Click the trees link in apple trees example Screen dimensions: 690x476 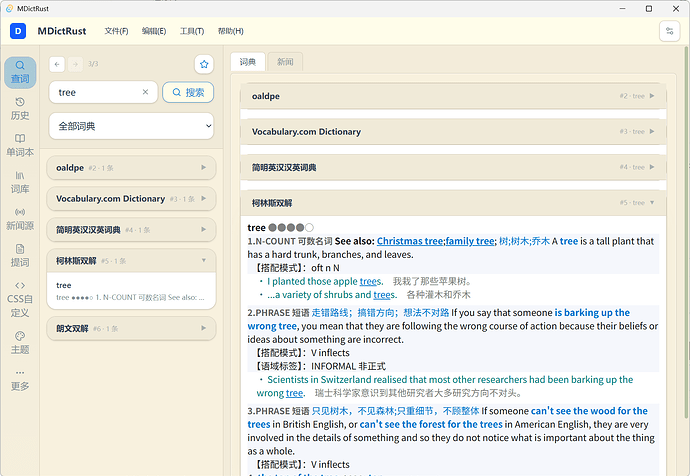[368, 281]
